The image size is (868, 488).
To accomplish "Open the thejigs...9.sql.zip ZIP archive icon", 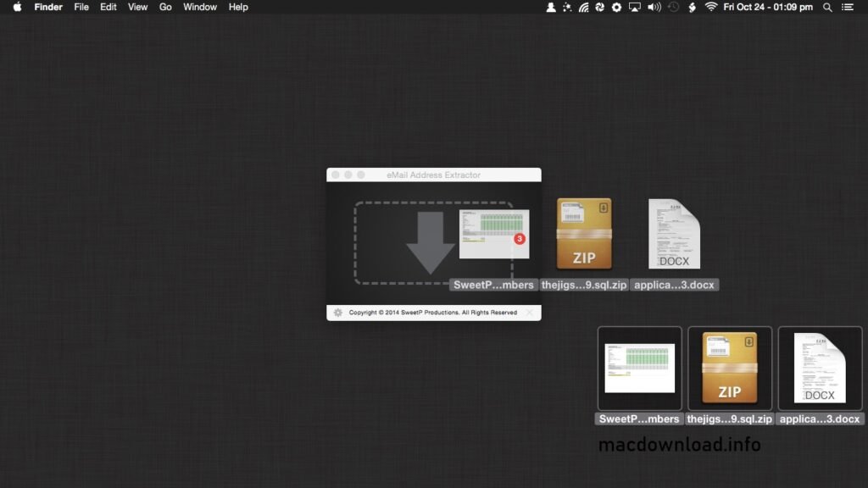I will click(584, 233).
